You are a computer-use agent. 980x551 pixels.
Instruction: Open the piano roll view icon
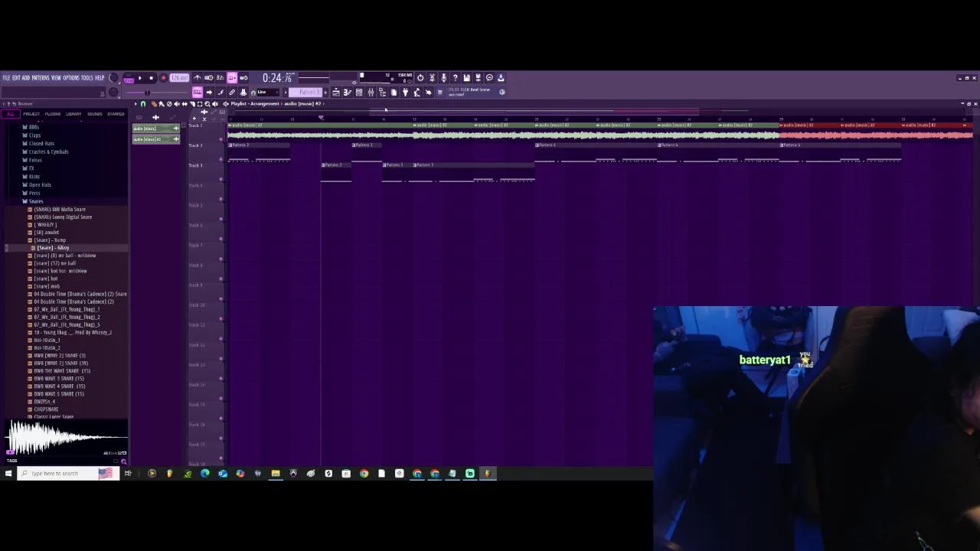click(x=347, y=92)
